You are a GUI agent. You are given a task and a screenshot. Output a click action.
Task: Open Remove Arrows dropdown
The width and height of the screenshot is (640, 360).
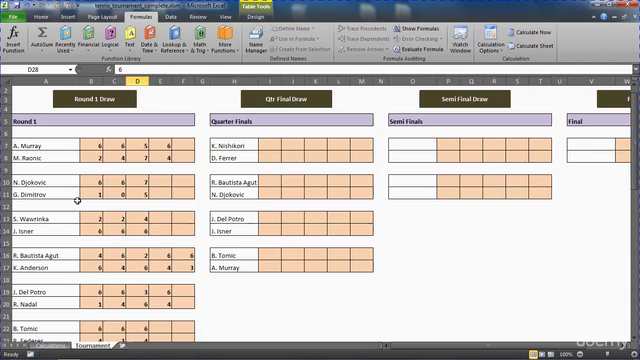363,49
